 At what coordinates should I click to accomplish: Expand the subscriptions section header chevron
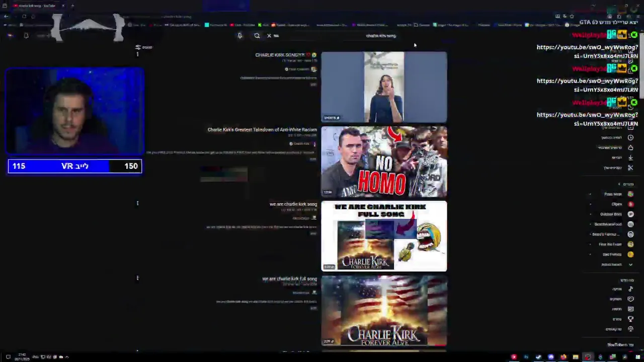619,185
